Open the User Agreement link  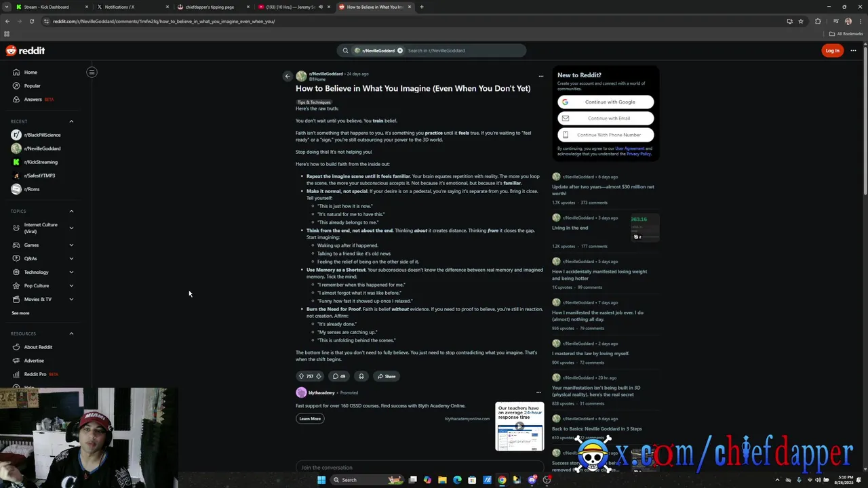pyautogui.click(x=629, y=148)
